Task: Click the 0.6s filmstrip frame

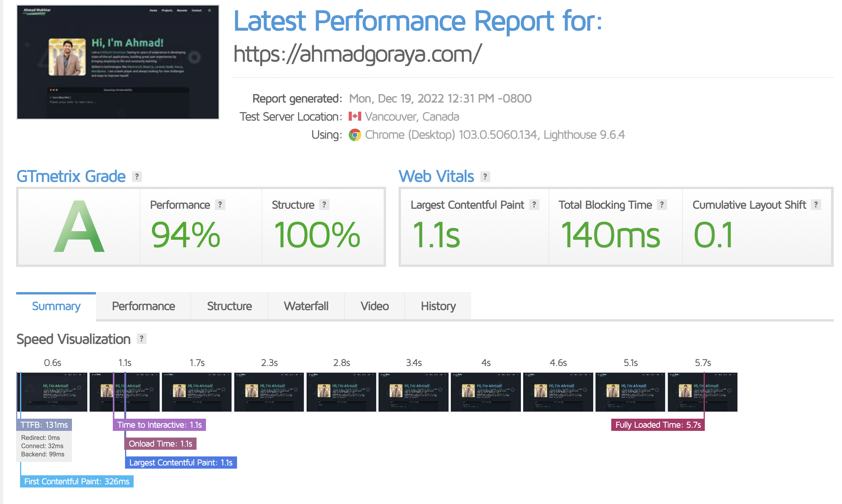Action: pyautogui.click(x=52, y=392)
